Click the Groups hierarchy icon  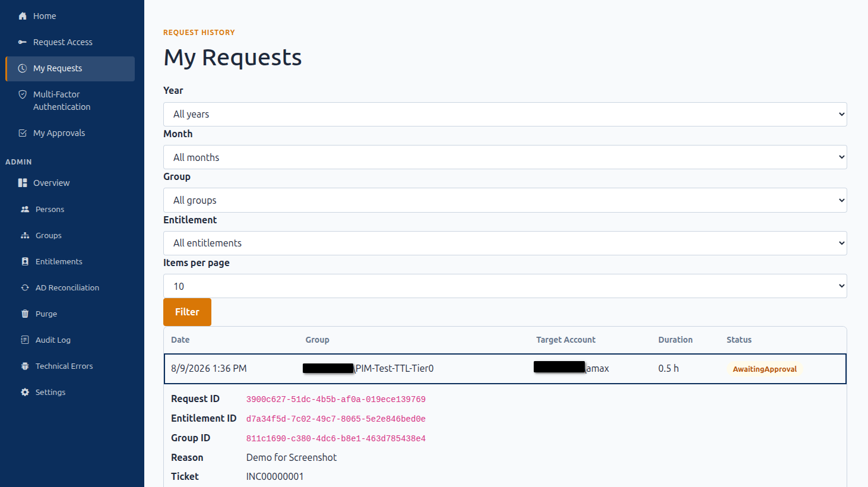25,235
